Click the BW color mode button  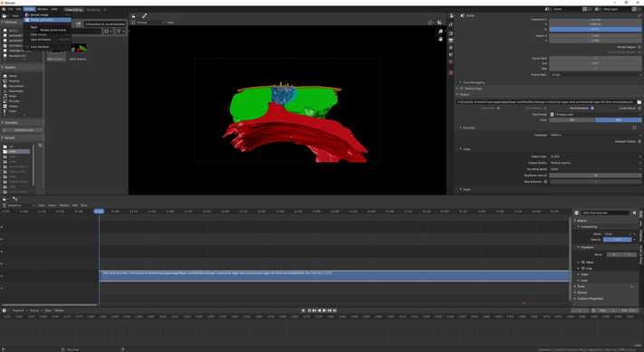(572, 119)
